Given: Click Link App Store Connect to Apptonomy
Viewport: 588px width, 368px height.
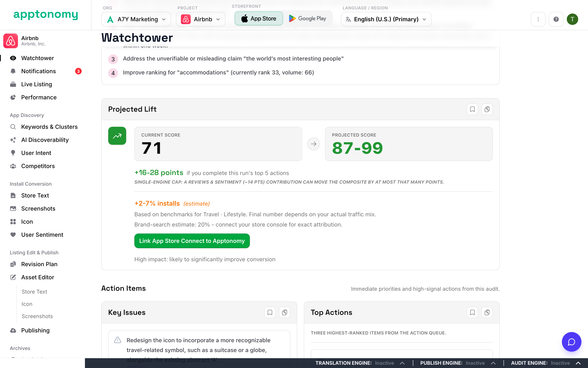Looking at the screenshot, I should point(192,241).
